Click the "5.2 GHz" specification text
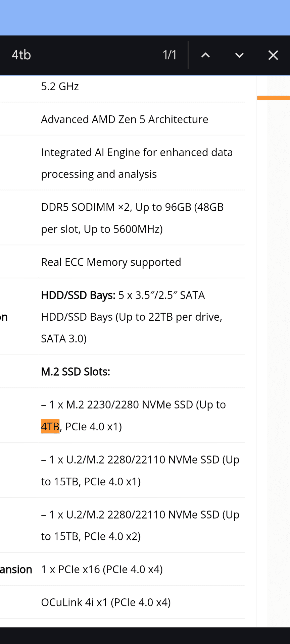The image size is (290, 644). click(60, 87)
